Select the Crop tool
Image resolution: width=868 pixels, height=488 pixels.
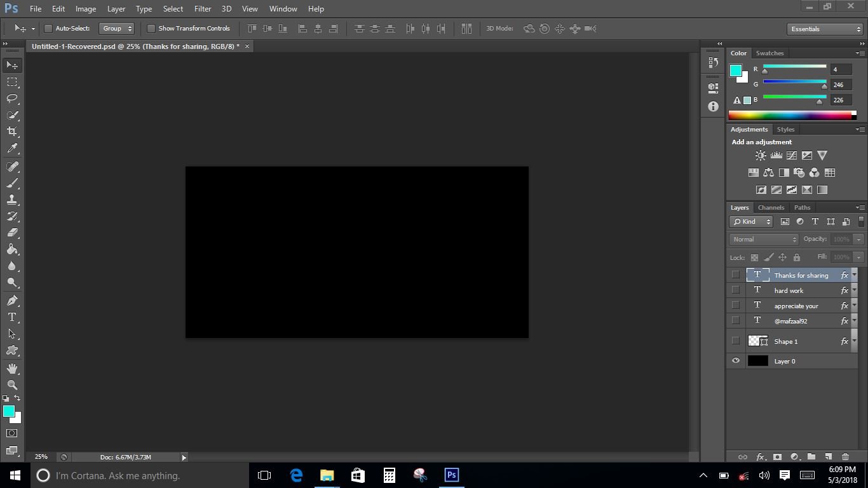[12, 132]
